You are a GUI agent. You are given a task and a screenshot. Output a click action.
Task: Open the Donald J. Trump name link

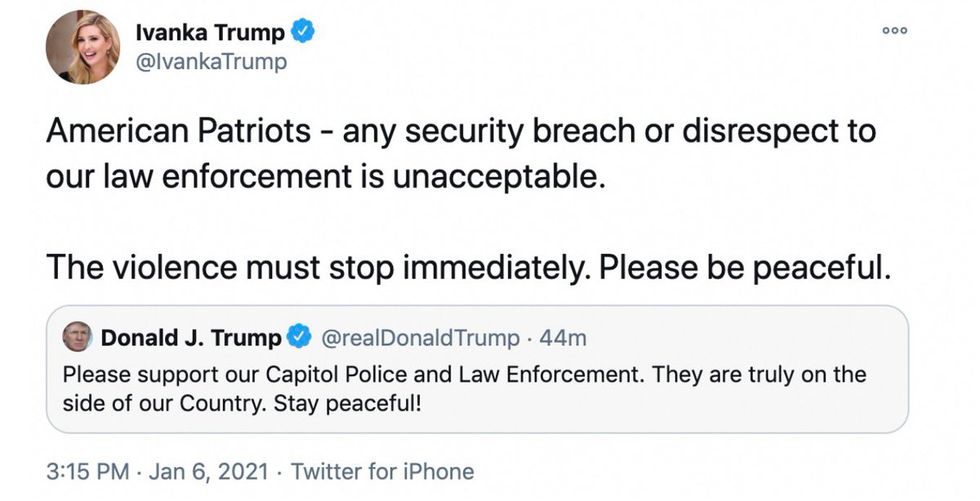[x=190, y=338]
